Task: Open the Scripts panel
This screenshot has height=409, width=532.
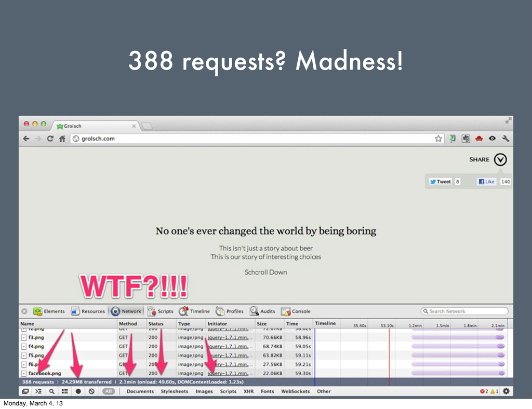Action: 160,311
